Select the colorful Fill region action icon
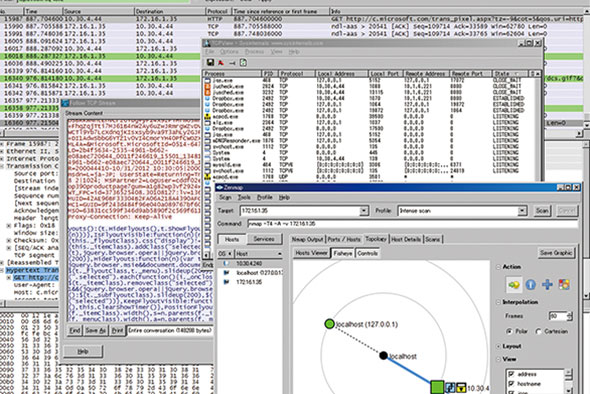This screenshot has width=590, height=394. (x=564, y=284)
